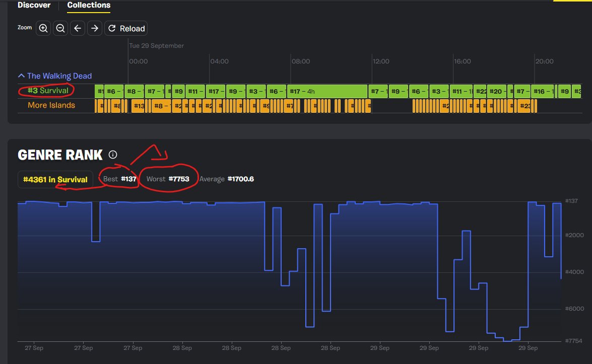Click The Walking Dead collection title

point(59,76)
